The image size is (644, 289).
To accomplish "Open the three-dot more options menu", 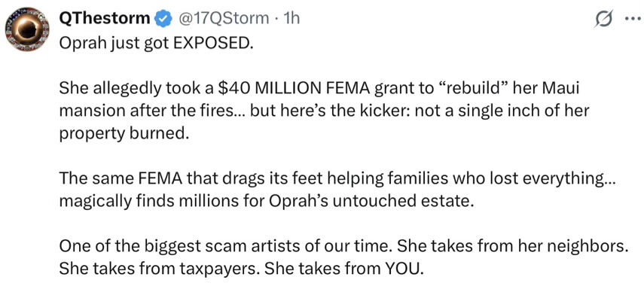I will 633,19.
